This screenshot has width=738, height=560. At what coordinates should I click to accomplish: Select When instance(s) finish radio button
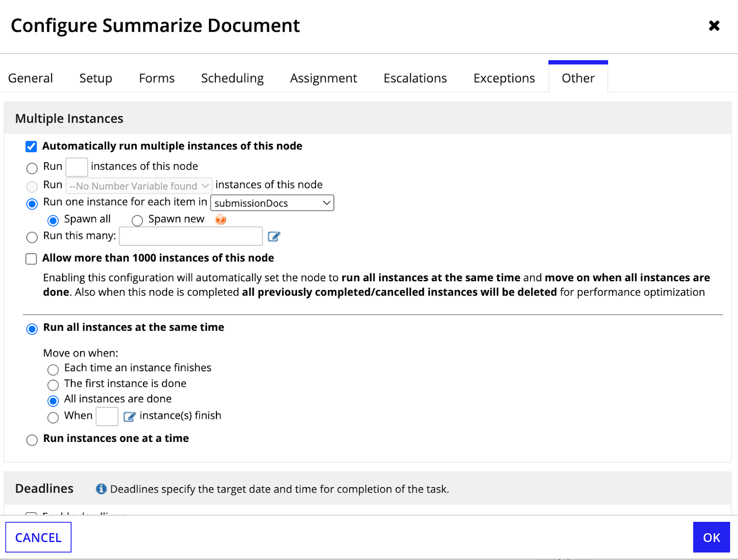tap(53, 417)
